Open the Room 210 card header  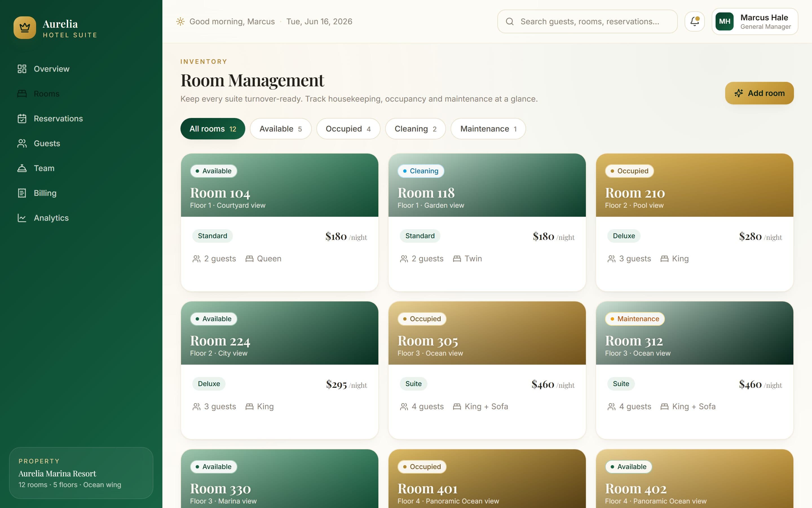pyautogui.click(x=694, y=185)
